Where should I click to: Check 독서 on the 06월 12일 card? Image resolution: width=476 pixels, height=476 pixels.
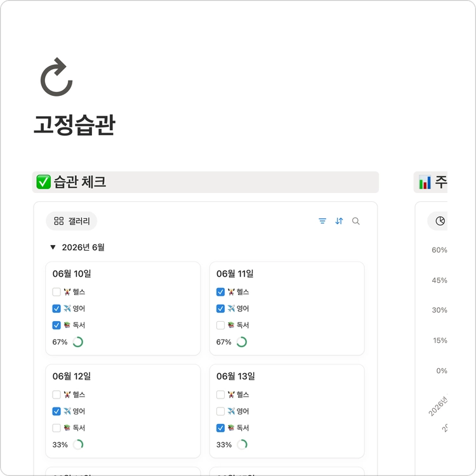[x=56, y=428]
